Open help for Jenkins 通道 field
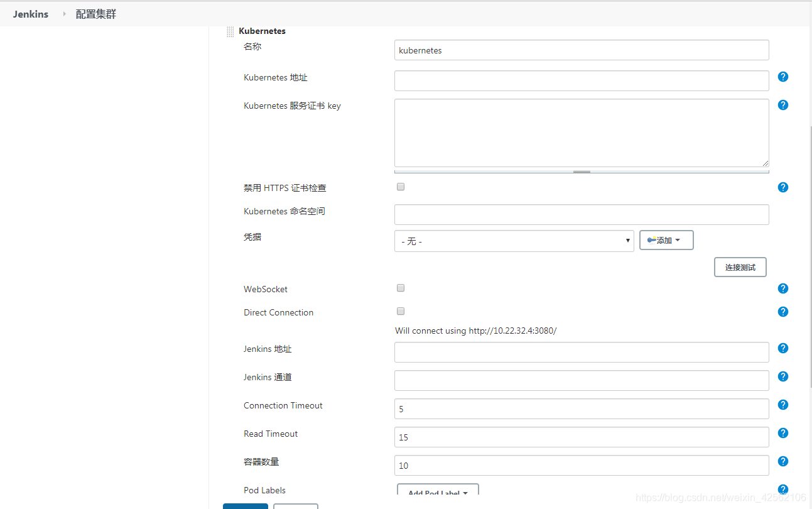The width and height of the screenshot is (812, 509). [x=782, y=376]
